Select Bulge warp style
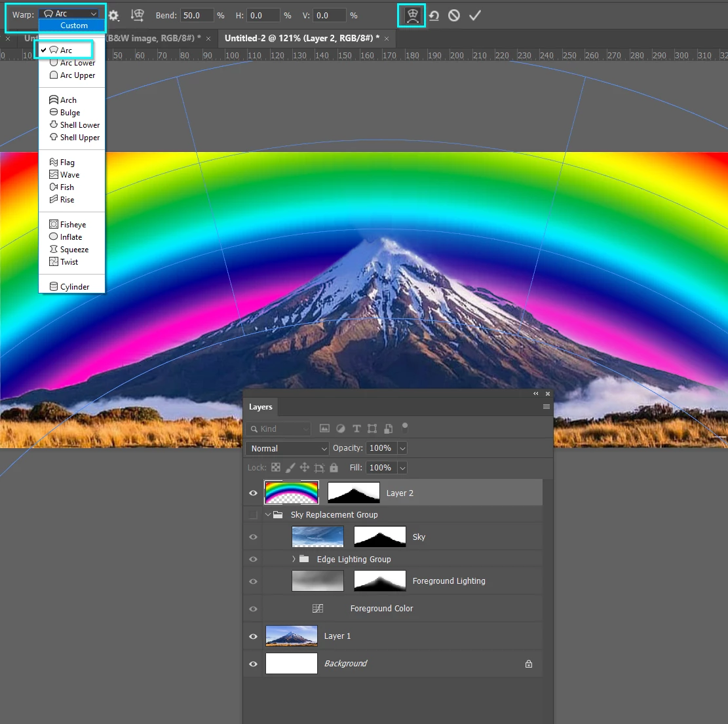The image size is (728, 724). pyautogui.click(x=72, y=112)
